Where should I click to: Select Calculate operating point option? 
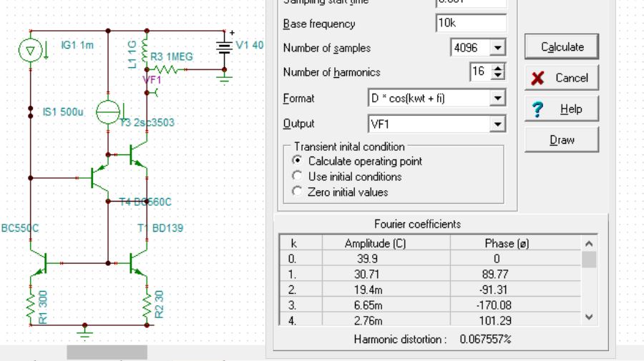point(297,160)
